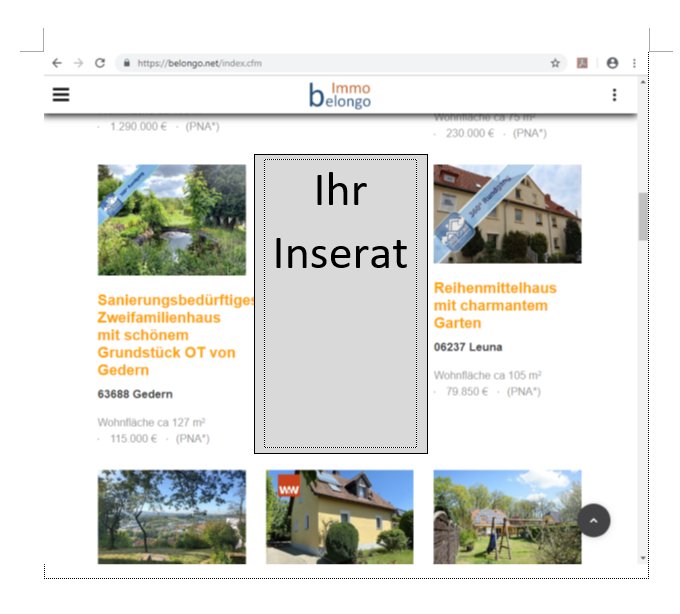Click the lock icon in the address bar
The width and height of the screenshot is (680, 614).
(127, 63)
